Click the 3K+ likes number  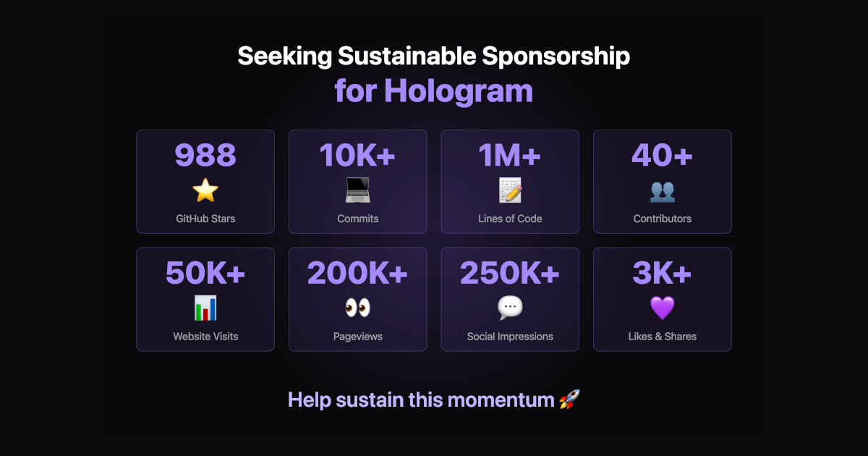pyautogui.click(x=663, y=273)
